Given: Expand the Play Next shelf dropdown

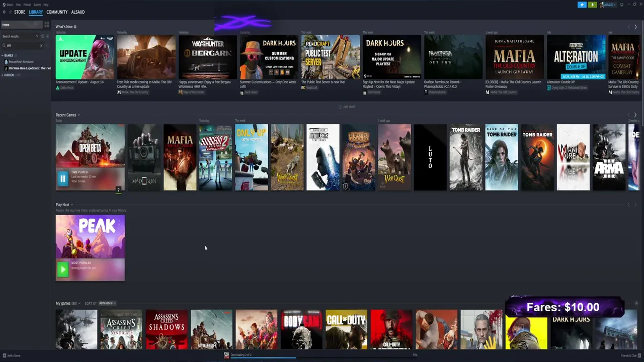Looking at the screenshot, I should [x=71, y=205].
